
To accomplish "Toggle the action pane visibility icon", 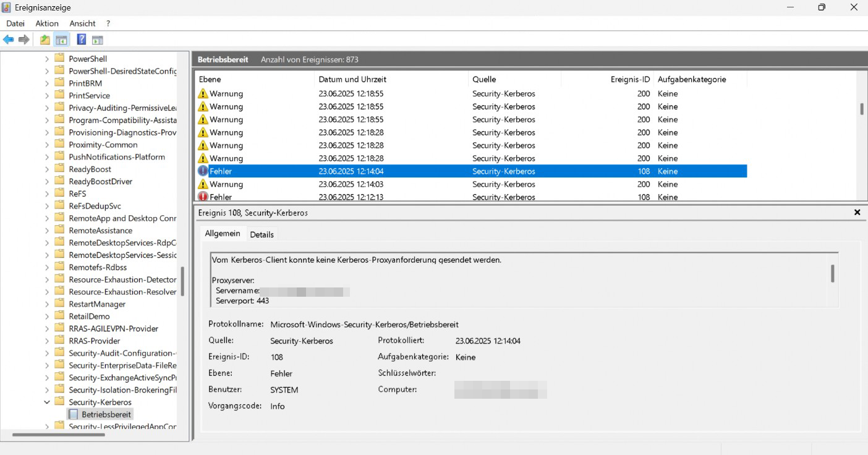I will (97, 39).
